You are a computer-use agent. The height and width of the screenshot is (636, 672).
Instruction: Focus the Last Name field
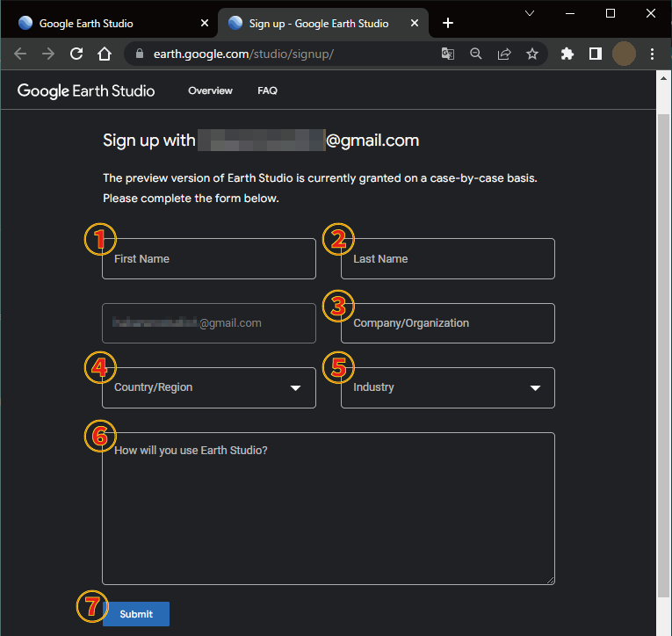point(448,259)
